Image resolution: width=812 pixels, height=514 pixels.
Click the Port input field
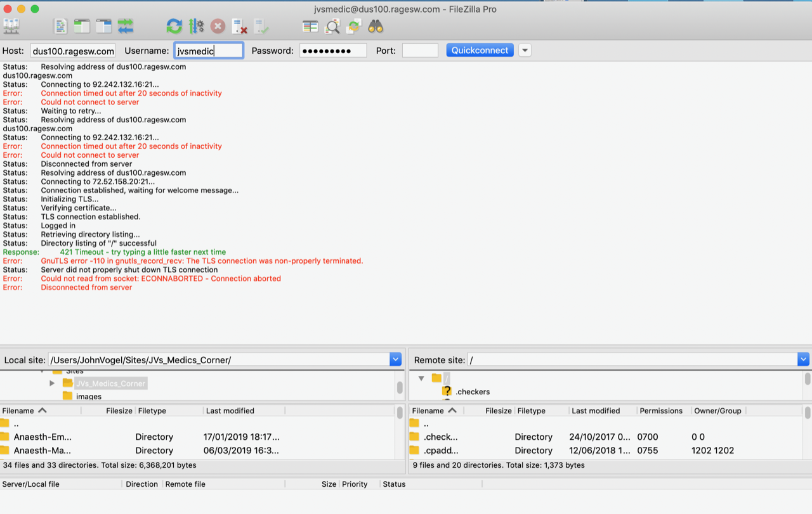420,51
